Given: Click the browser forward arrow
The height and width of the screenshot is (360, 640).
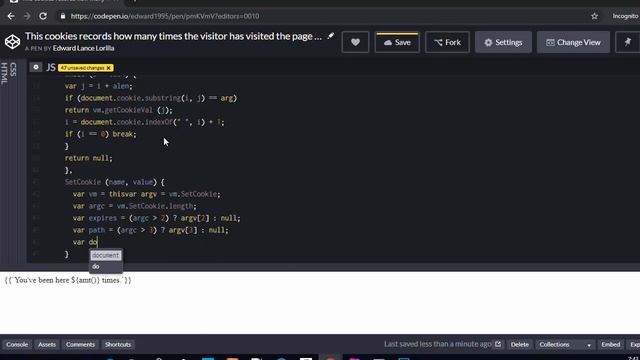Looking at the screenshot, I should coord(27,16).
